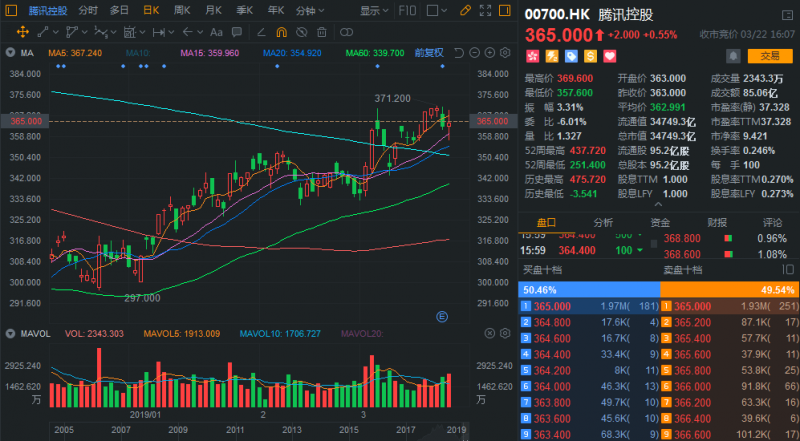This screenshot has width=800, height=441.
Task: Open the 显示 display dropdown
Action: (373, 11)
